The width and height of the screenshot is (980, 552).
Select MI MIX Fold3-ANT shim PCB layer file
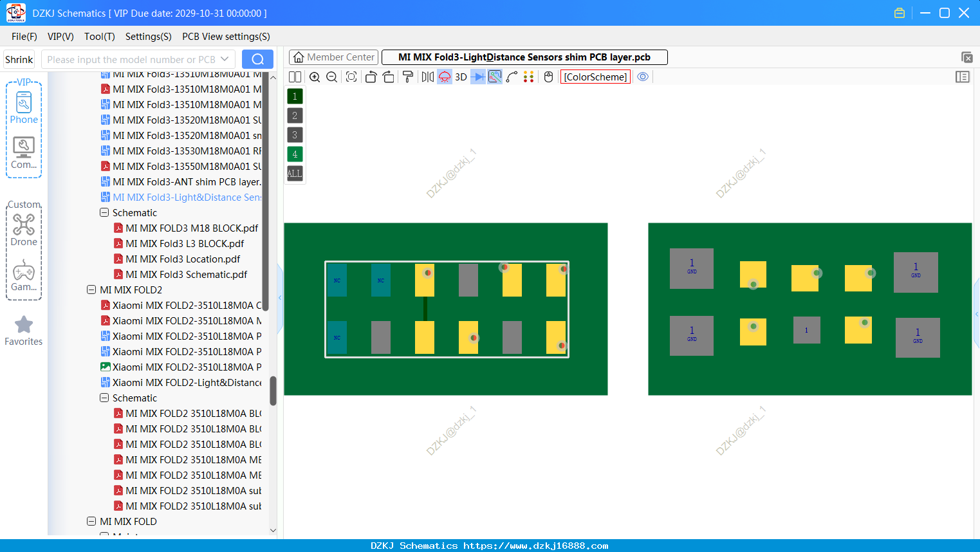[x=181, y=181]
